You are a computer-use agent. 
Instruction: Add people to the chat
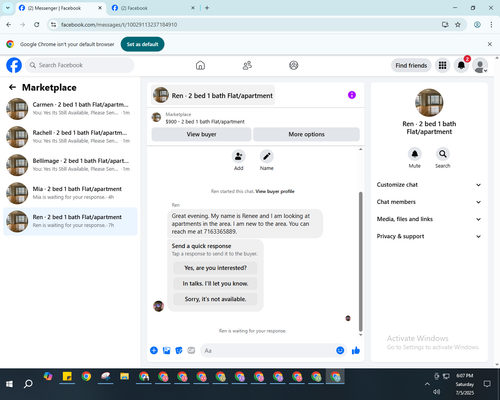[239, 156]
